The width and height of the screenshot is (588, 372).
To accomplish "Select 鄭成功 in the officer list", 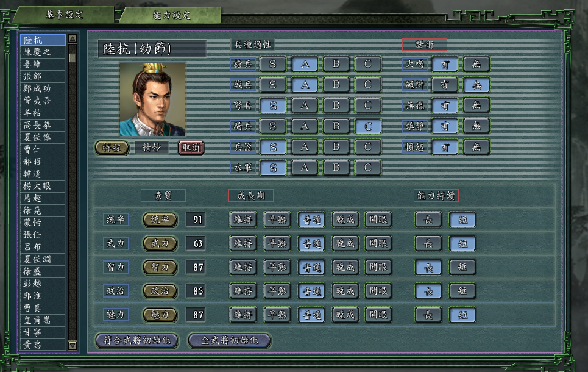I will (43, 88).
